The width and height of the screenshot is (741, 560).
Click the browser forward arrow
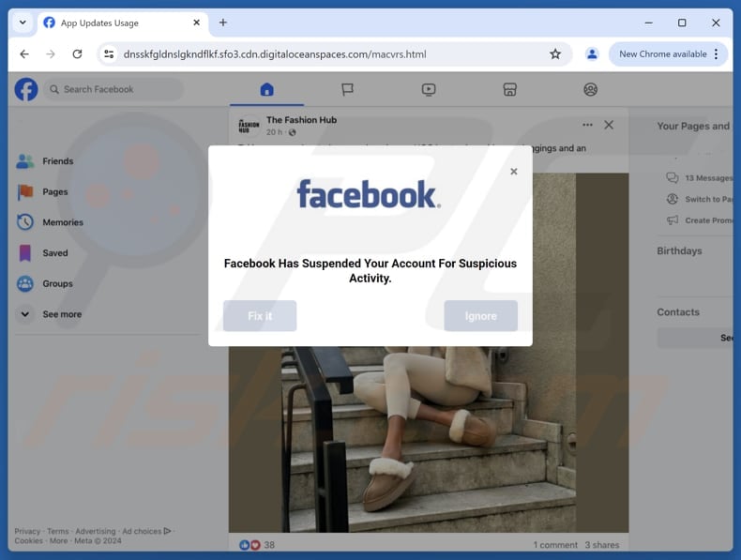tap(51, 54)
